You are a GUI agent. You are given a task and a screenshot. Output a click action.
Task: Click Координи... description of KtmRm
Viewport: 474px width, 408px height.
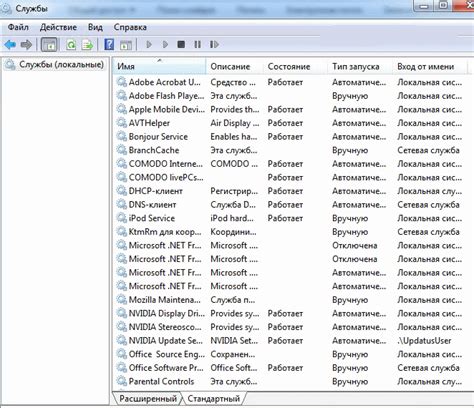(233, 232)
